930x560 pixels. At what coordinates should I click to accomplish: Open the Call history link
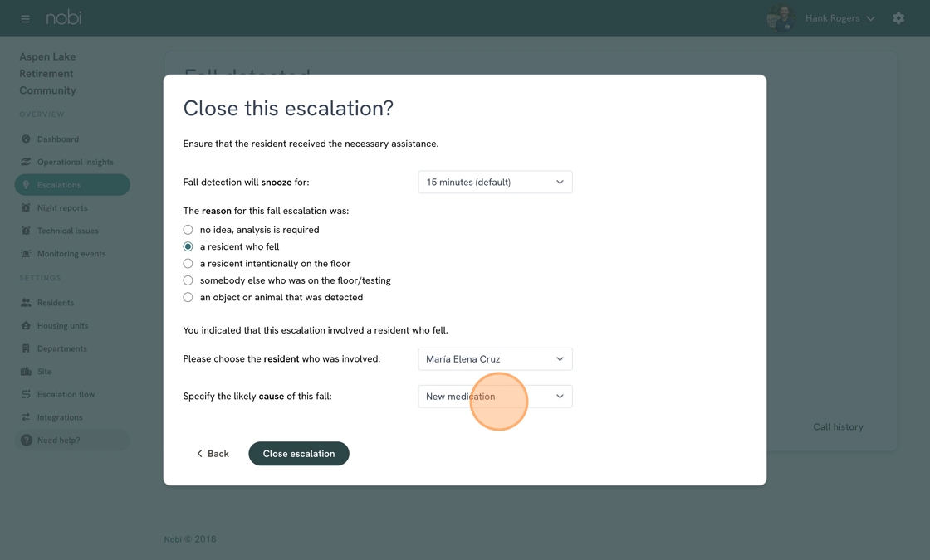838,427
